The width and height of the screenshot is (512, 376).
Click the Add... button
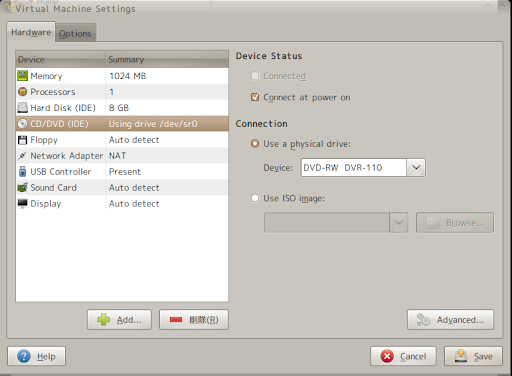click(119, 320)
